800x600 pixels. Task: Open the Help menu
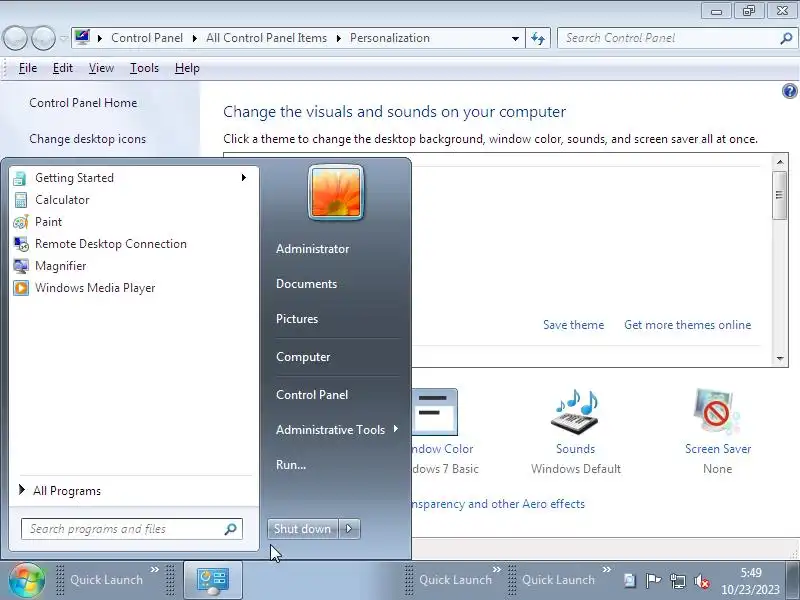[187, 68]
